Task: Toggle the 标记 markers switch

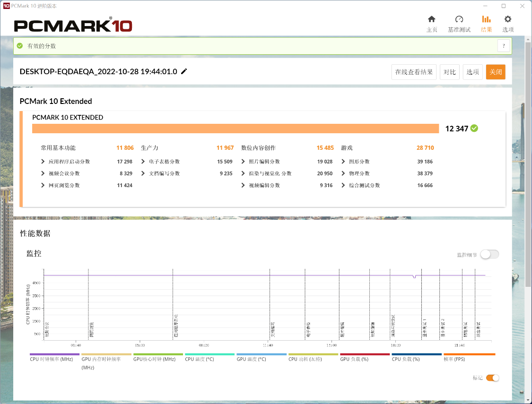Action: click(492, 378)
